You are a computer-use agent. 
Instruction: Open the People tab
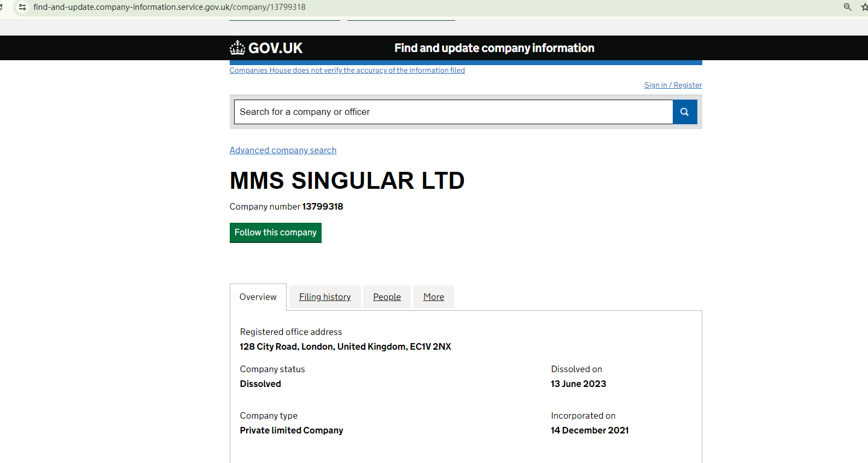(387, 297)
